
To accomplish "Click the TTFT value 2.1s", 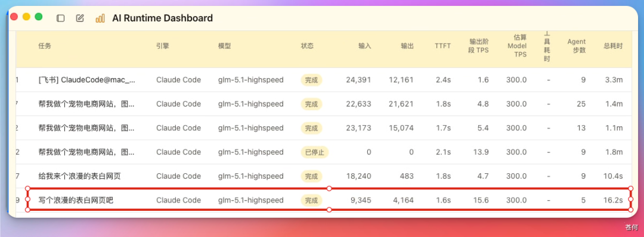I will pyautogui.click(x=443, y=152).
